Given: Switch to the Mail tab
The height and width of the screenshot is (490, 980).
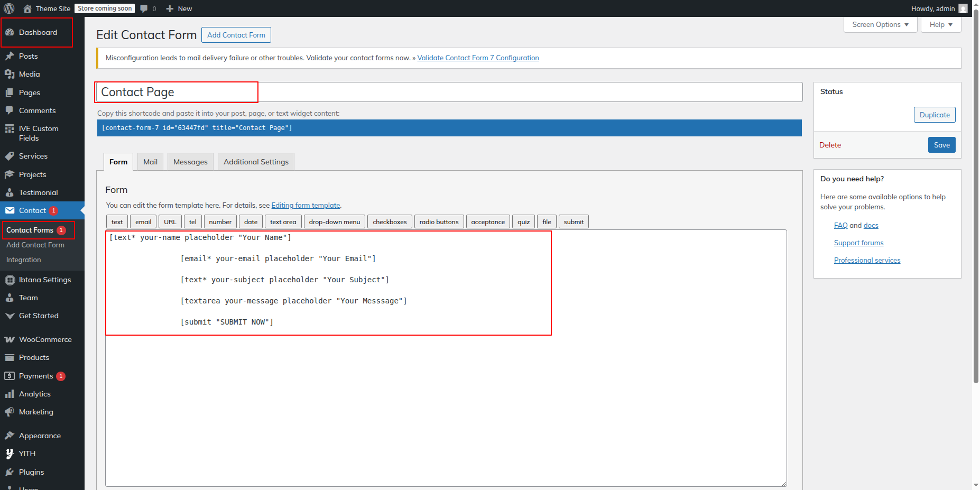Looking at the screenshot, I should pos(150,162).
